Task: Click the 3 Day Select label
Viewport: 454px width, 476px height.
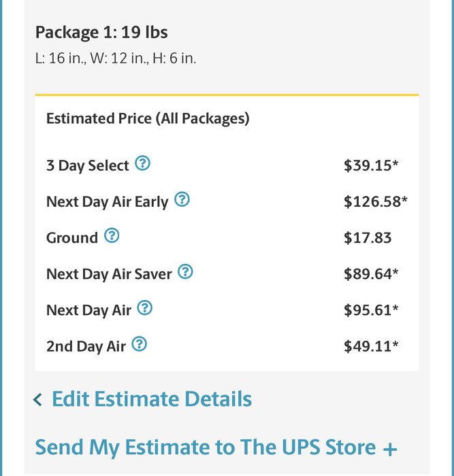Action: click(x=87, y=166)
